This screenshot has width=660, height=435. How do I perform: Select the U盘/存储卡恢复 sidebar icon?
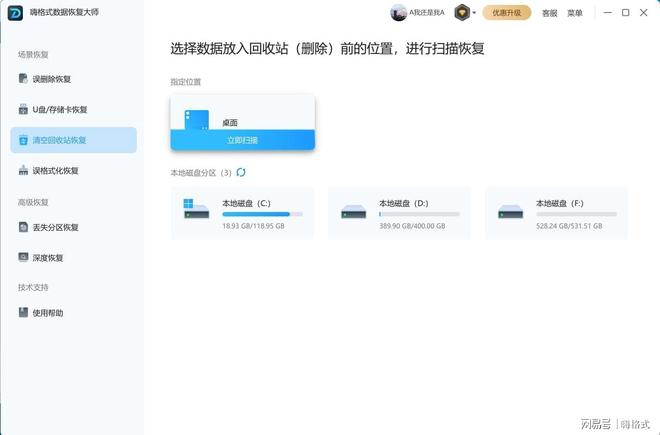[x=23, y=109]
